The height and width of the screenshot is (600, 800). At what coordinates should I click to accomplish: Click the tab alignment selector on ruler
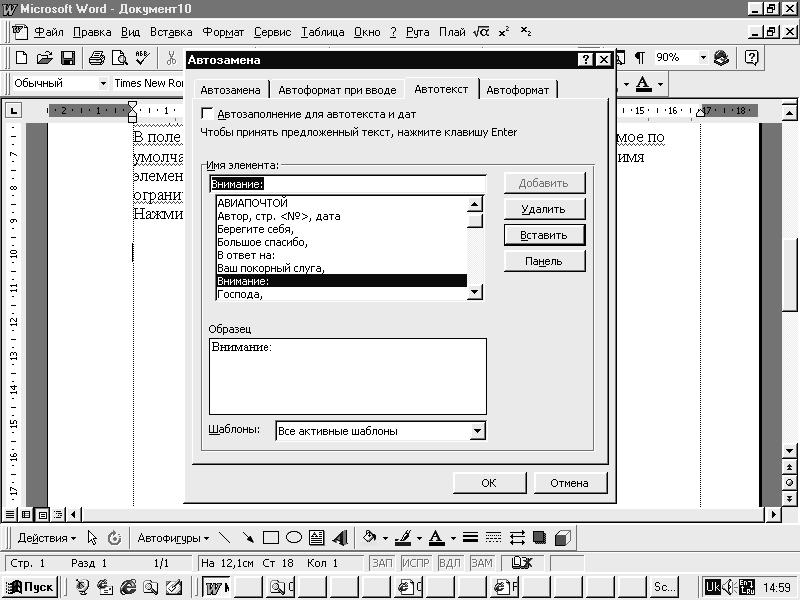coord(14,110)
